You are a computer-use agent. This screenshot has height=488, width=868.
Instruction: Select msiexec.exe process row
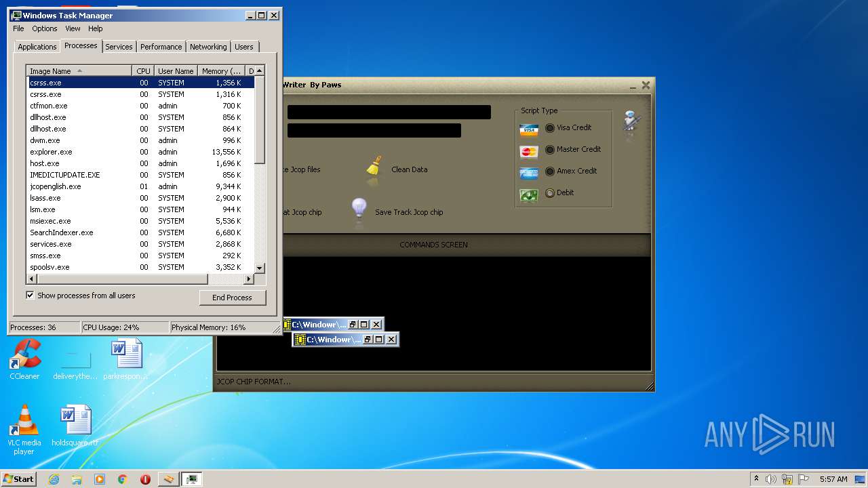click(141, 221)
